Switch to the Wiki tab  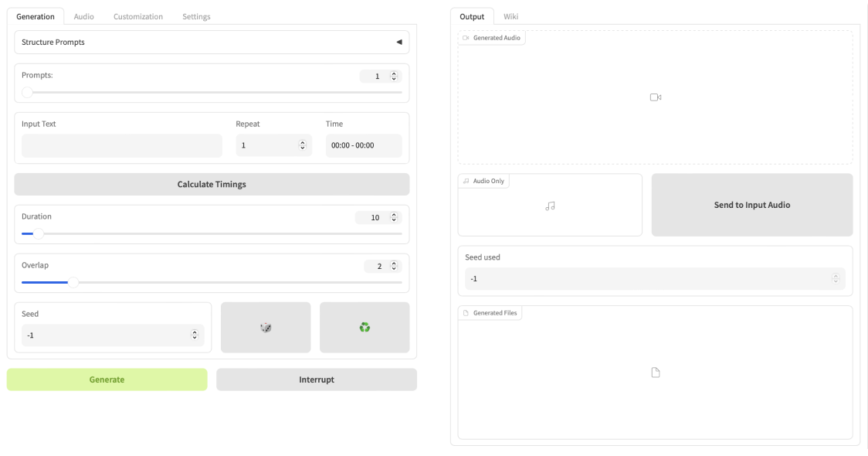pyautogui.click(x=510, y=16)
